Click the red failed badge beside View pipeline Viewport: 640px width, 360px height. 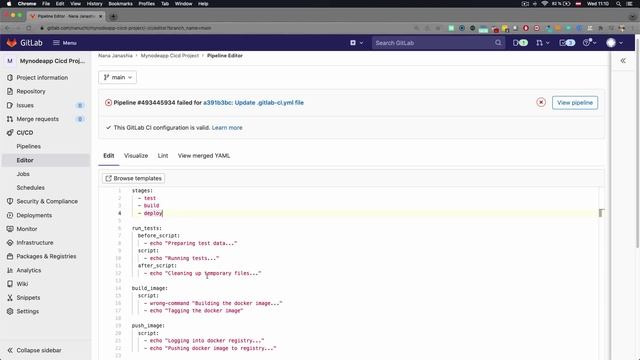[x=541, y=102]
